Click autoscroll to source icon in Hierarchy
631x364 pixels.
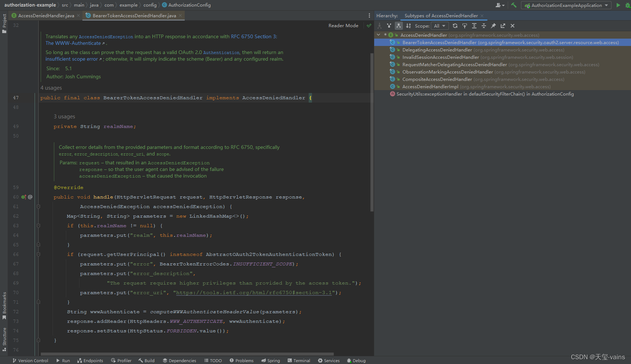coord(465,26)
